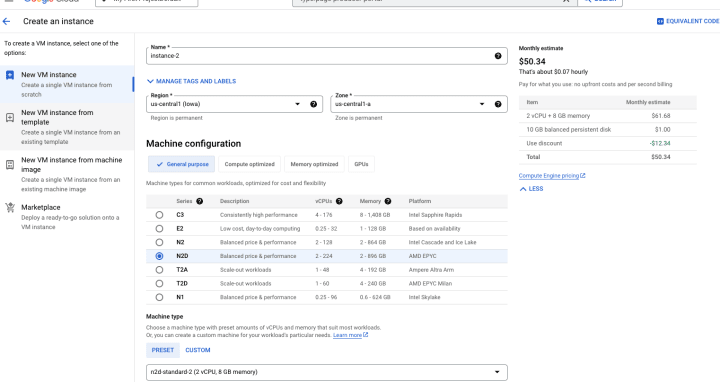Select the Marketplace cart icon option
720x382 pixels.
[10, 208]
